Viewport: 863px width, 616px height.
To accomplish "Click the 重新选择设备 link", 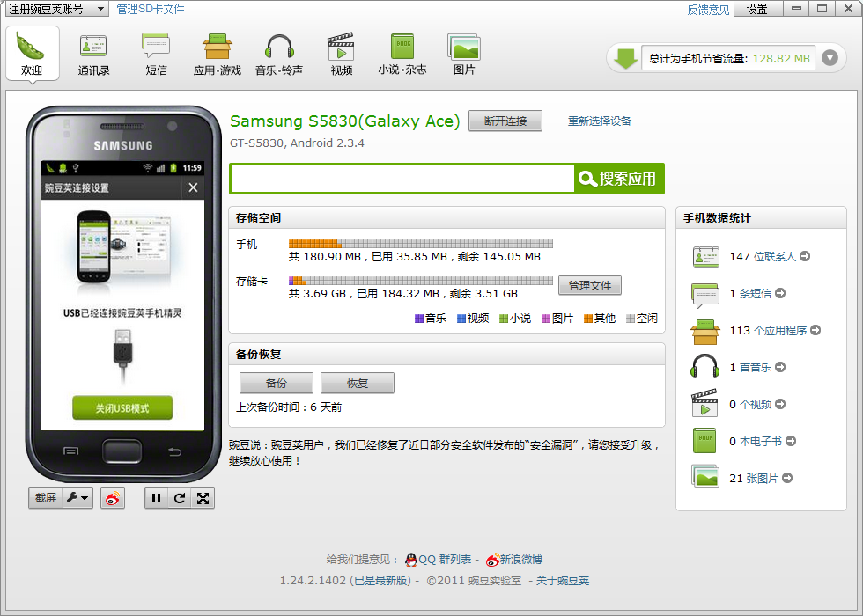I will tap(600, 121).
